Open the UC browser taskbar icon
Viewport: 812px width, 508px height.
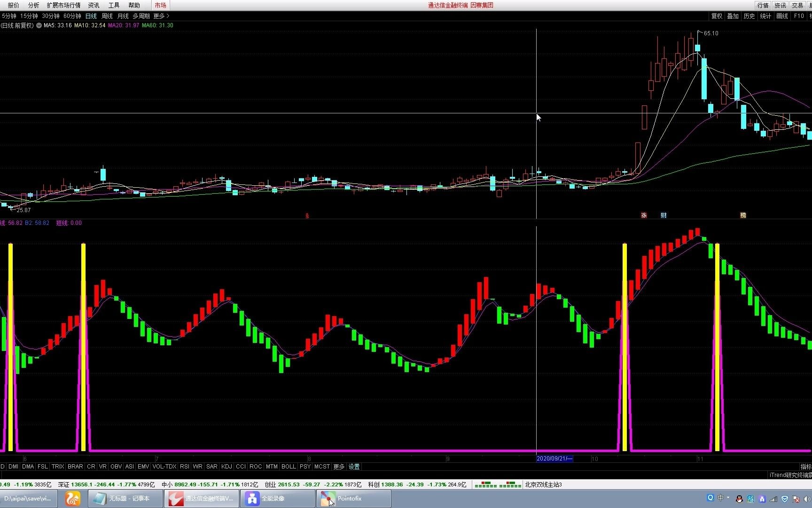[73, 499]
